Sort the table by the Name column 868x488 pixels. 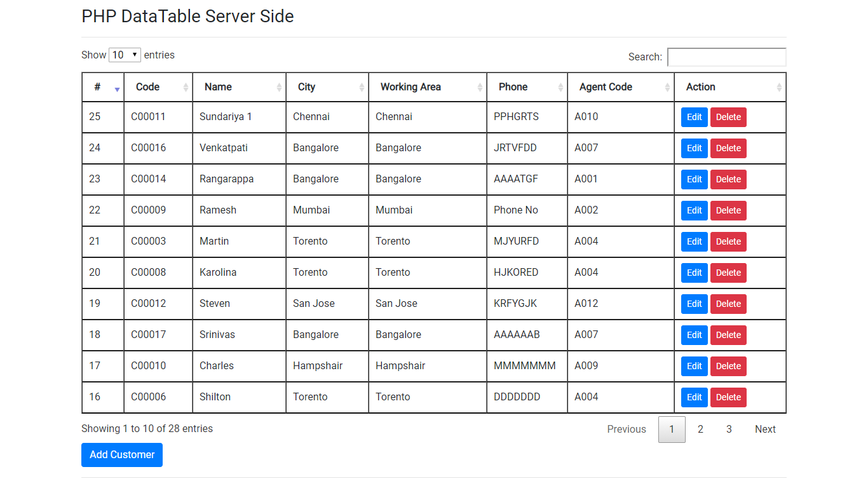pyautogui.click(x=280, y=86)
